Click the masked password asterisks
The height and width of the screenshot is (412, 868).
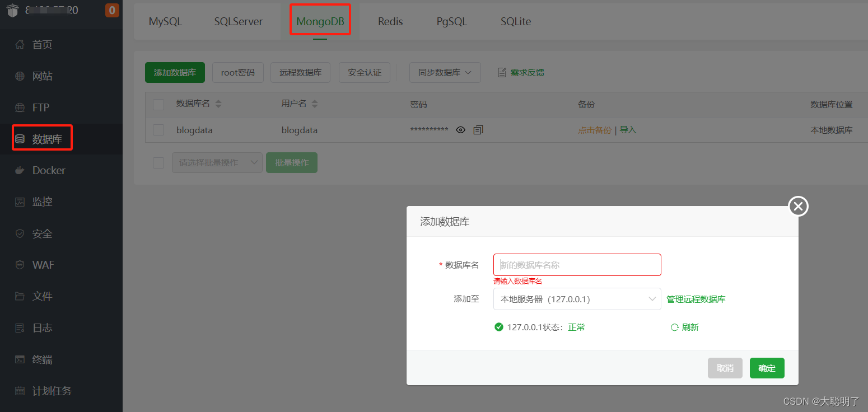(429, 130)
